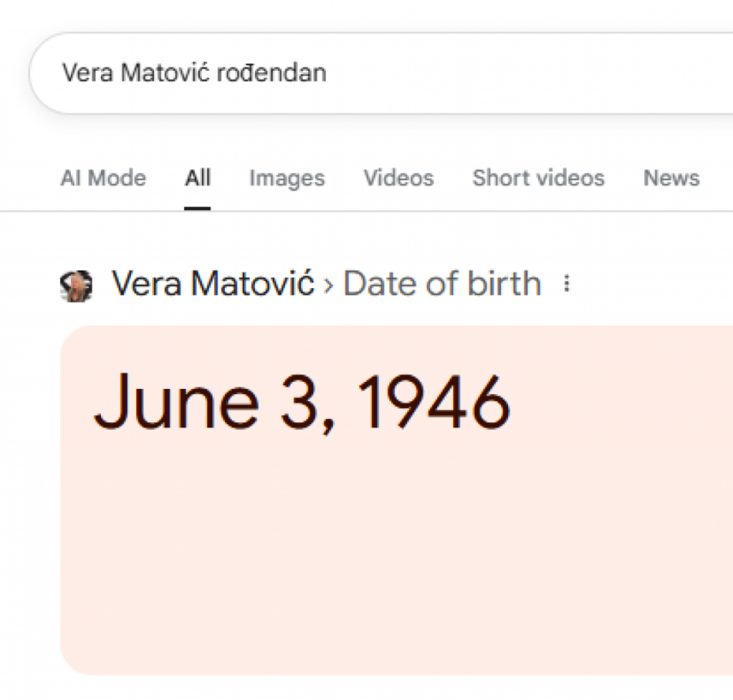
Task: Click the Vera Matović heading link
Action: (213, 284)
